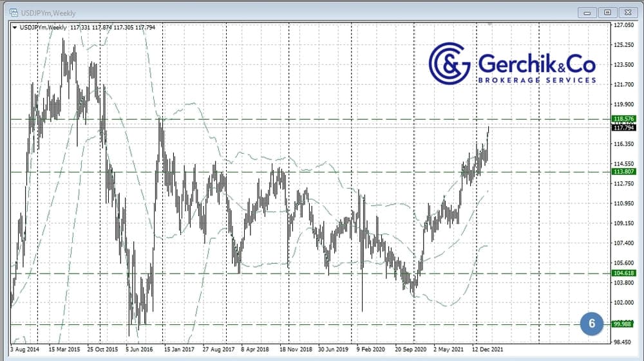Click the Gerchik & Co brand name text
Screen dimensions: 644x361
coord(536,64)
